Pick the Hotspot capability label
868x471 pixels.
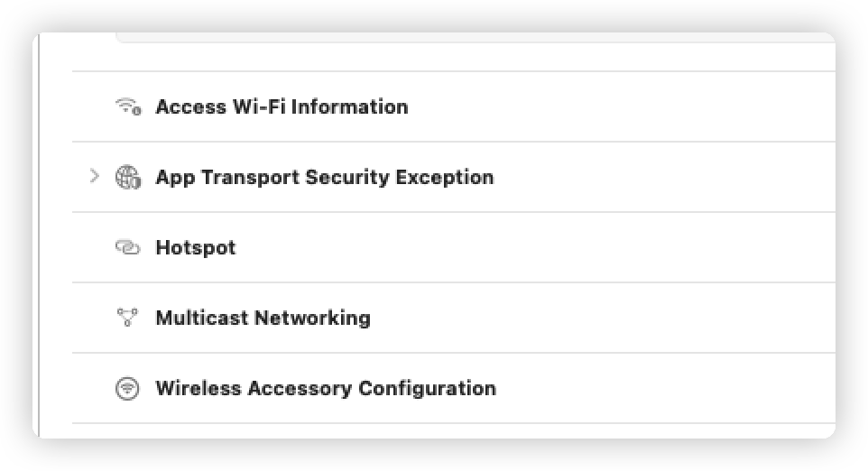195,247
